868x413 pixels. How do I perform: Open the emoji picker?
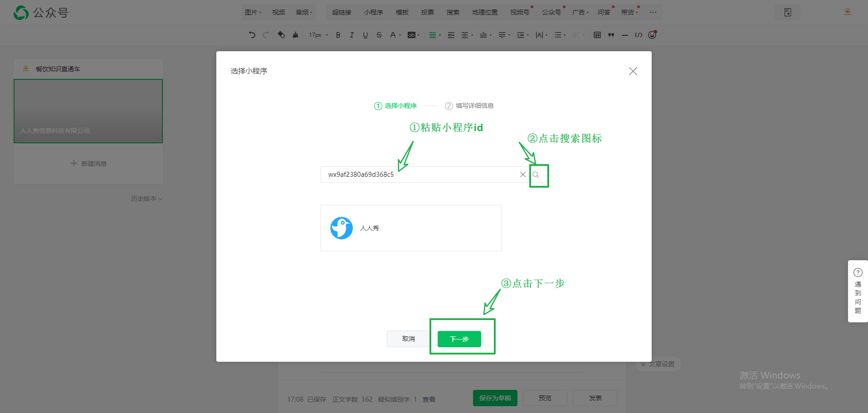pos(652,35)
